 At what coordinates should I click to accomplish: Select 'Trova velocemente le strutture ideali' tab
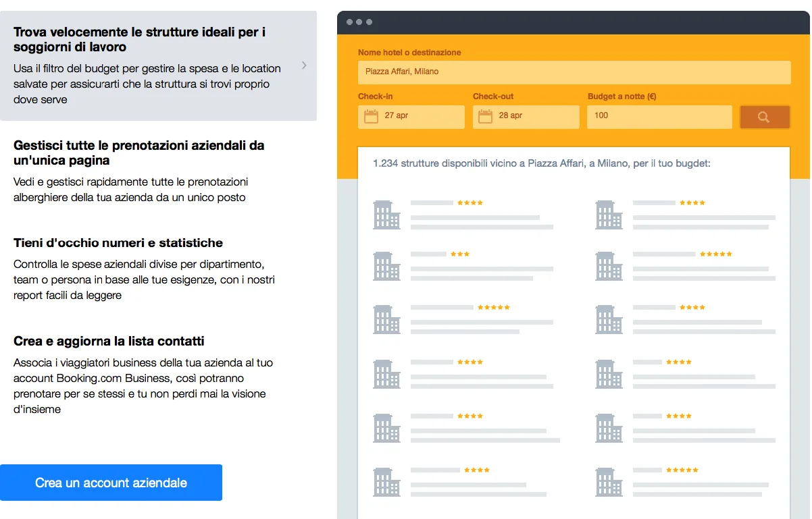tap(158, 65)
